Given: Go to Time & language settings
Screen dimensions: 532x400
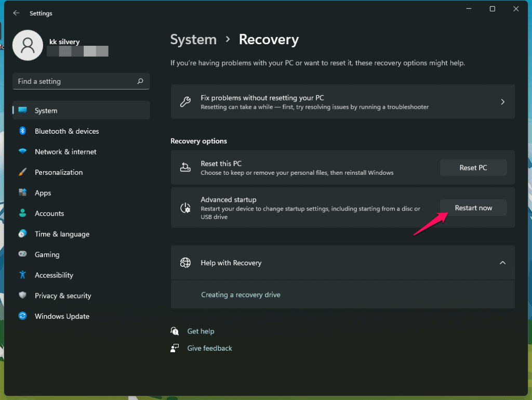Looking at the screenshot, I should 62,234.
